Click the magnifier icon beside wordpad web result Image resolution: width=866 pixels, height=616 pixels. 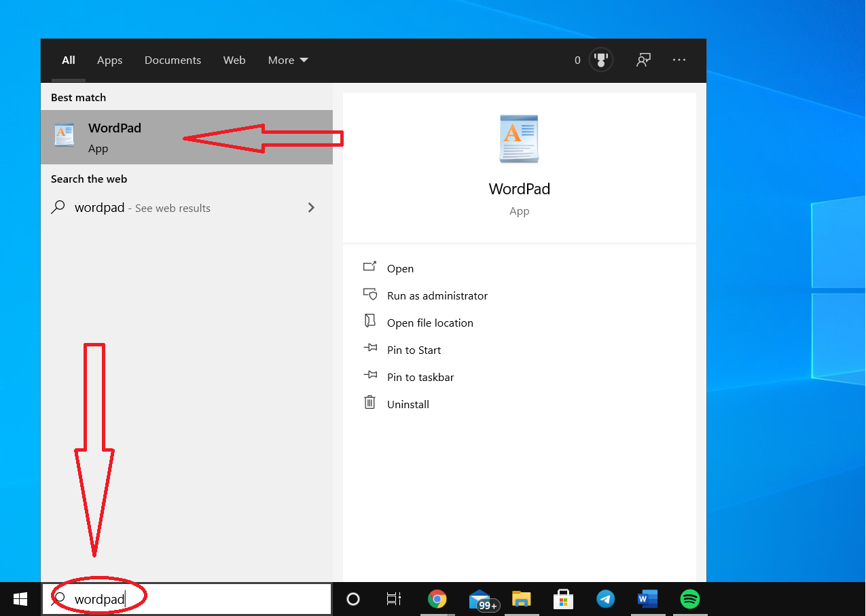[x=58, y=207]
